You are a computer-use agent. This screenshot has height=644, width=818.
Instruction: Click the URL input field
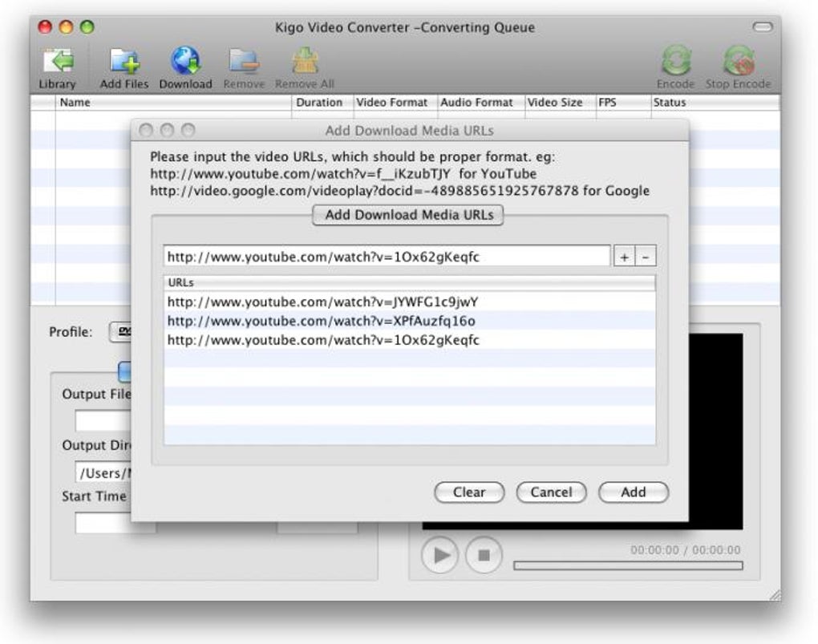[x=386, y=257]
